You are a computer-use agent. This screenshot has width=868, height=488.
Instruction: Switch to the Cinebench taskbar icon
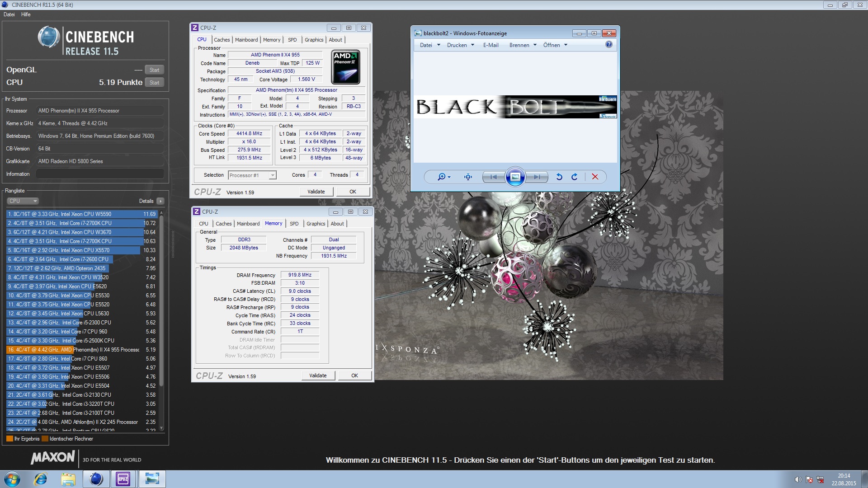(96, 479)
